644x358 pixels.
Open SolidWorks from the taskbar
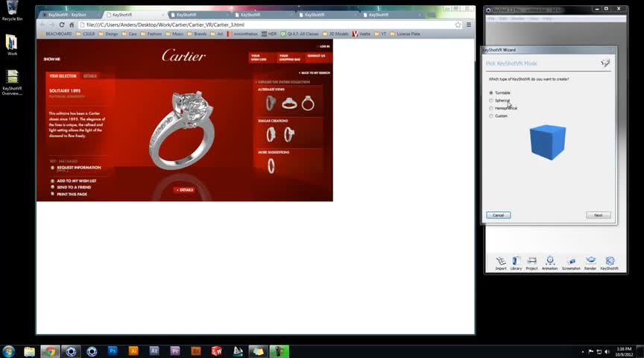coord(216,351)
